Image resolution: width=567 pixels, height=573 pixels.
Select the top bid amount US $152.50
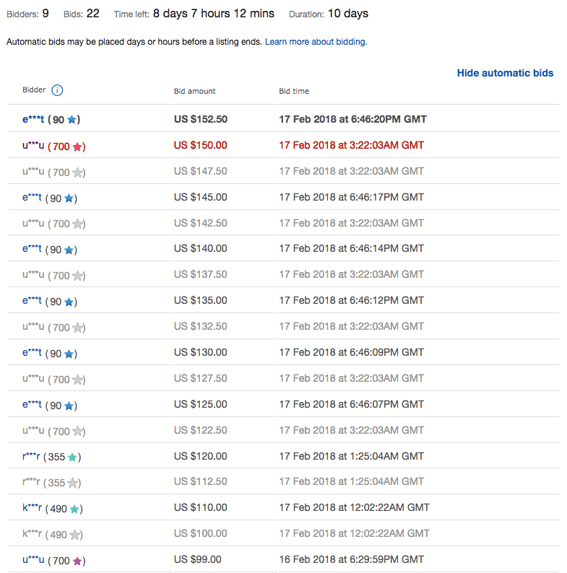click(x=201, y=119)
